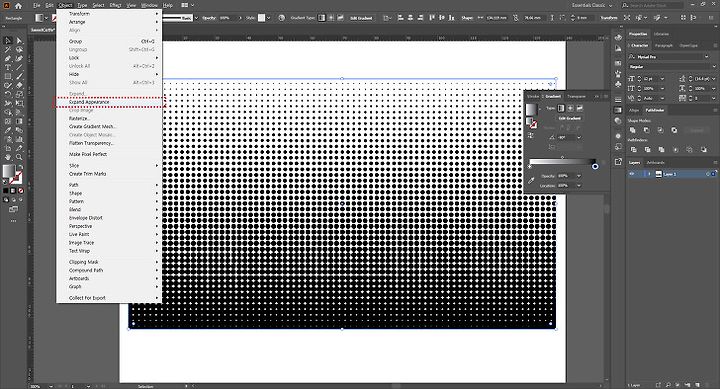Screen dimensions: 720x389
Task: Click Layer 1 thumbnail in Layers panel
Action: [658, 174]
